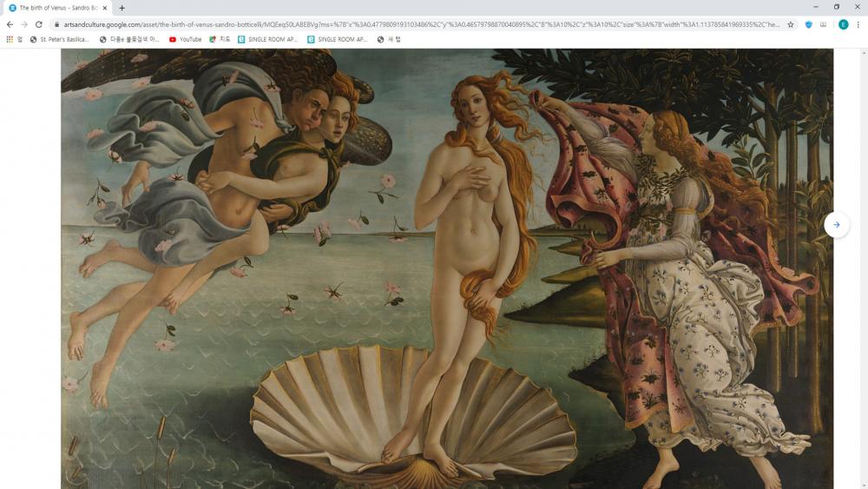Viewport: 868px width, 489px height.
Task: Click the address bar URL
Action: (x=421, y=24)
